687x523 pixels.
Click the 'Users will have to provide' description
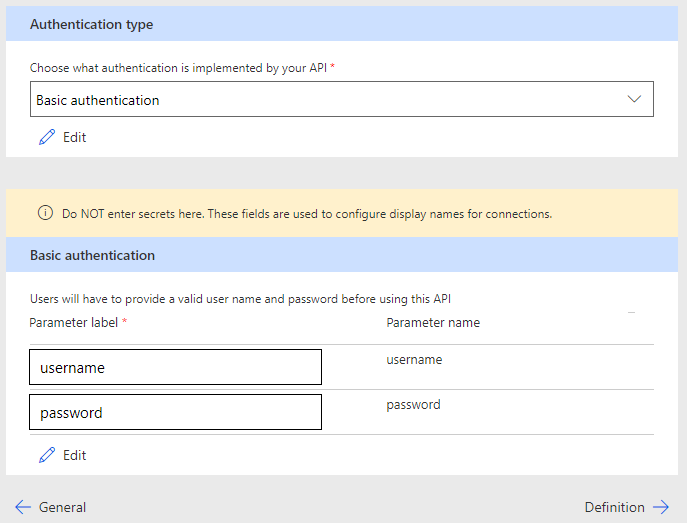(240, 299)
